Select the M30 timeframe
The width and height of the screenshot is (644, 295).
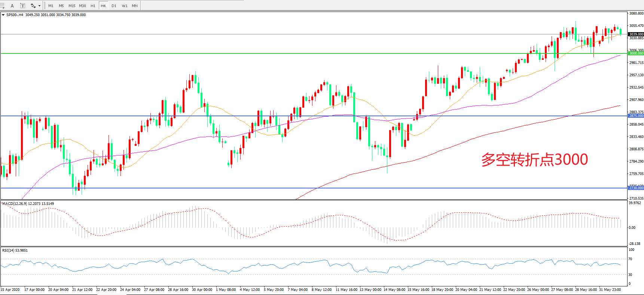coord(82,6)
